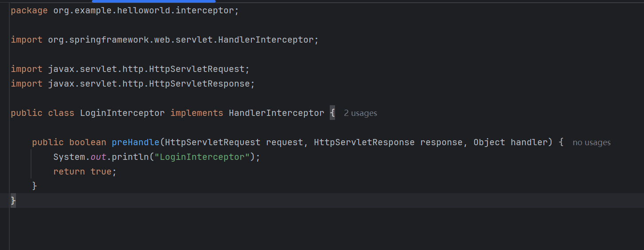Click HandlerInterceptor after the implements keyword

[x=277, y=113]
